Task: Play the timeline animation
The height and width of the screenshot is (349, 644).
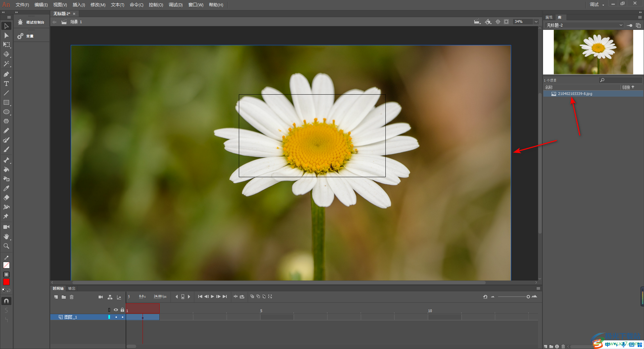Action: tap(212, 297)
